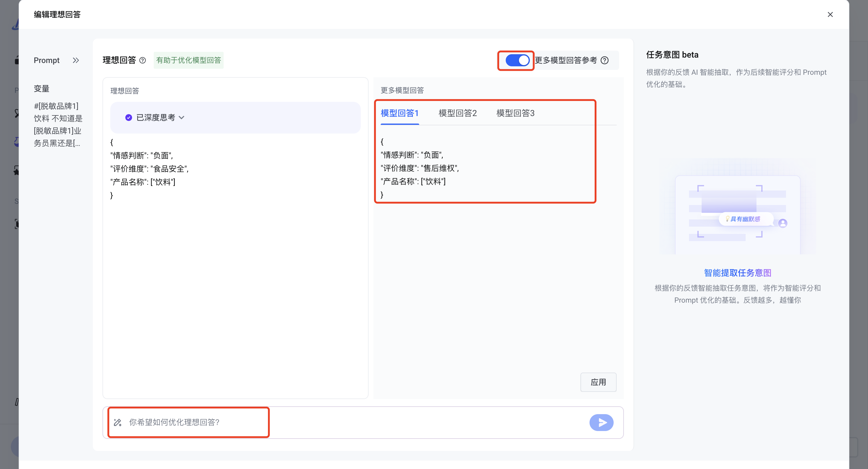Toggle off 更多模型回答参考 switch
Screen dimensions: 868x469
coord(517,60)
